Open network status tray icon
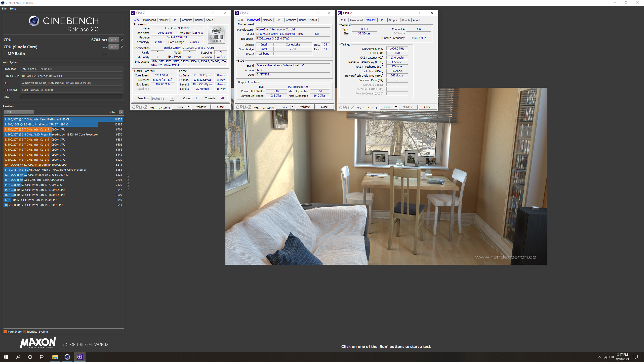 tap(606, 357)
